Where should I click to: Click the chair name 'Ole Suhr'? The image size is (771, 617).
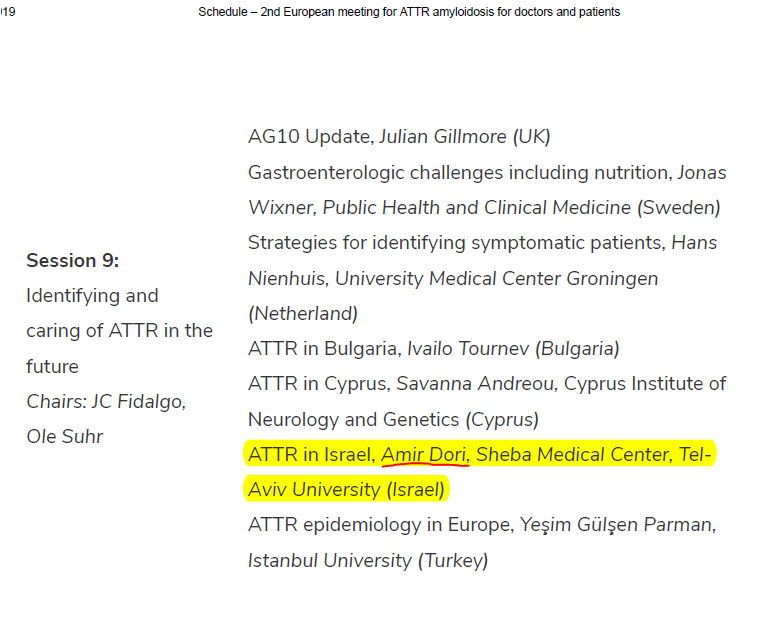[x=67, y=437]
